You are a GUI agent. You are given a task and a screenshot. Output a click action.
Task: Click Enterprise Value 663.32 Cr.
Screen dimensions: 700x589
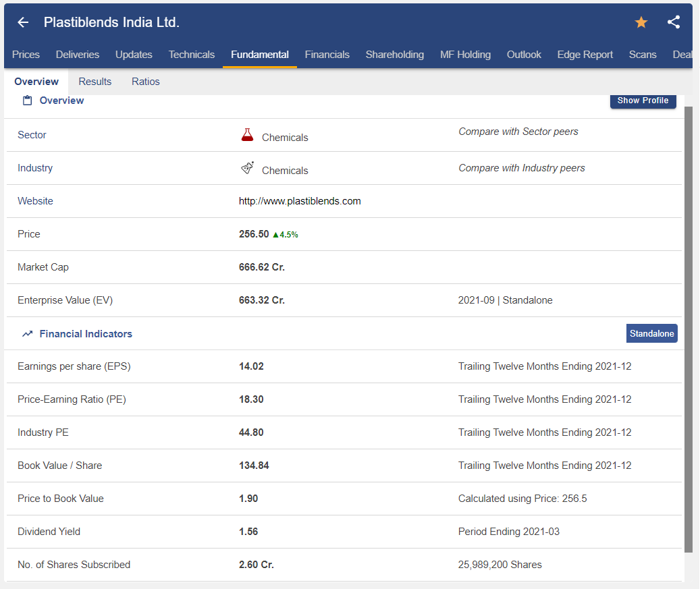point(262,300)
